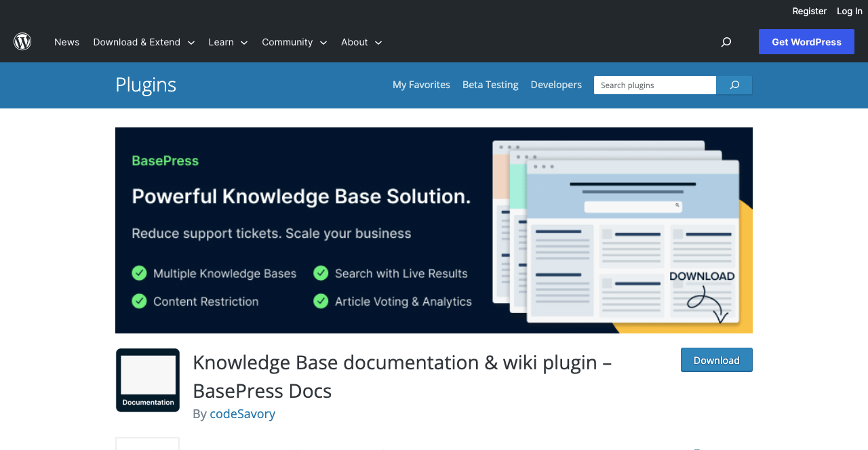
Task: Expand the Learn dropdown menu
Action: 228,42
